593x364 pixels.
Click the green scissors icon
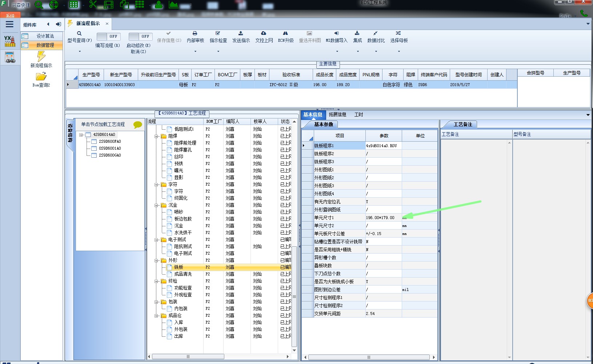tap(93, 5)
